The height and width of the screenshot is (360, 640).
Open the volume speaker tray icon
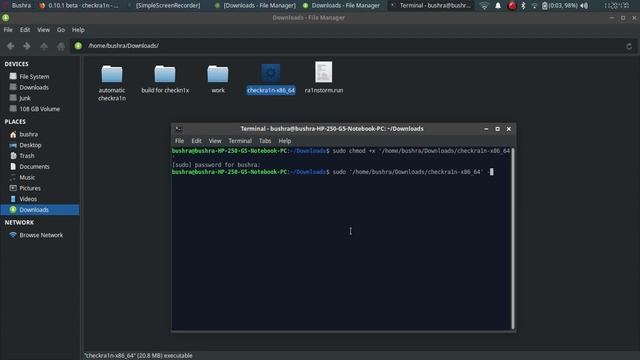coord(584,6)
